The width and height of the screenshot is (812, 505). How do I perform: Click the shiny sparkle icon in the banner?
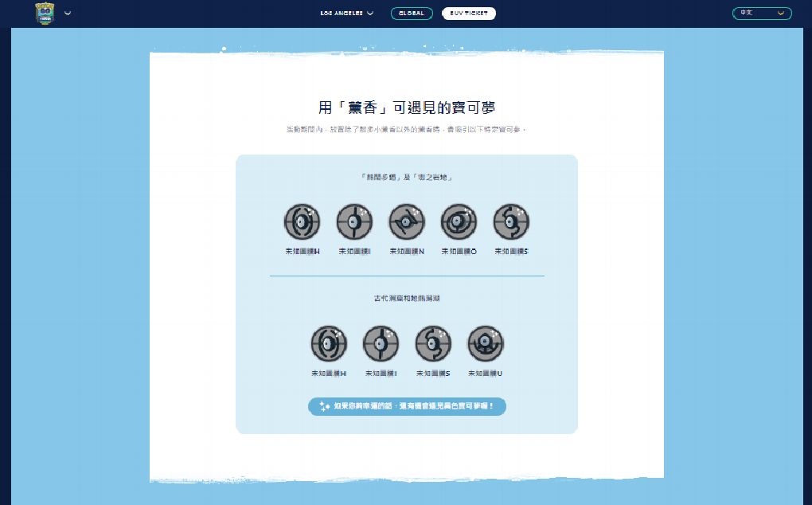[x=324, y=406]
